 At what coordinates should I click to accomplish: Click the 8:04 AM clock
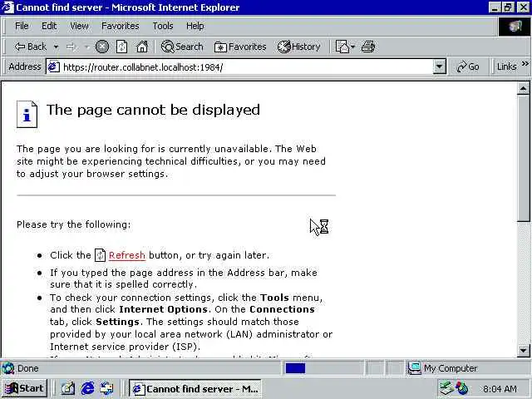500,389
